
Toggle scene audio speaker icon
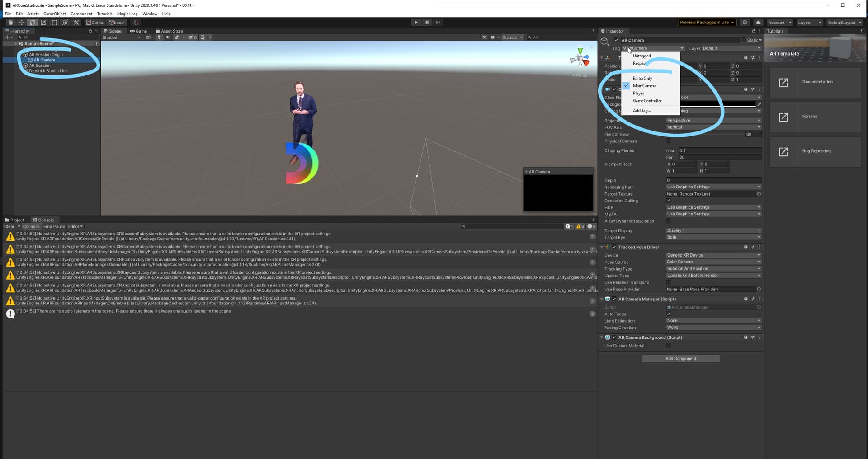[x=168, y=37]
